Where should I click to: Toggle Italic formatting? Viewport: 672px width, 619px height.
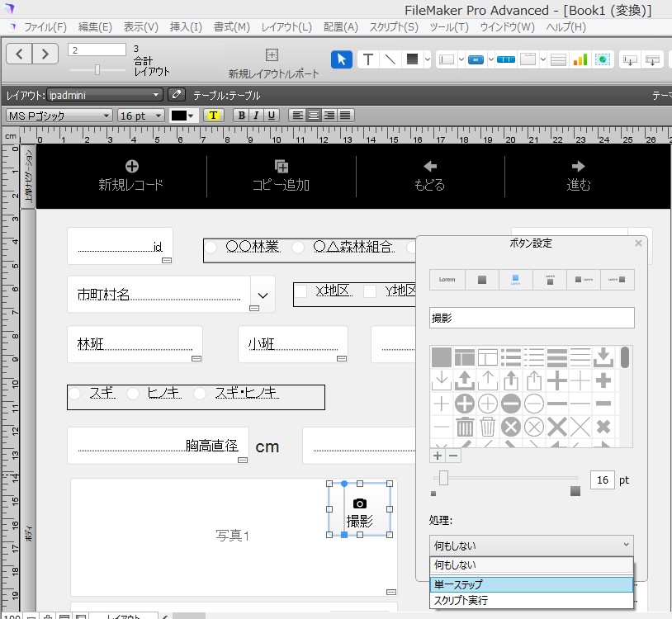(256, 116)
